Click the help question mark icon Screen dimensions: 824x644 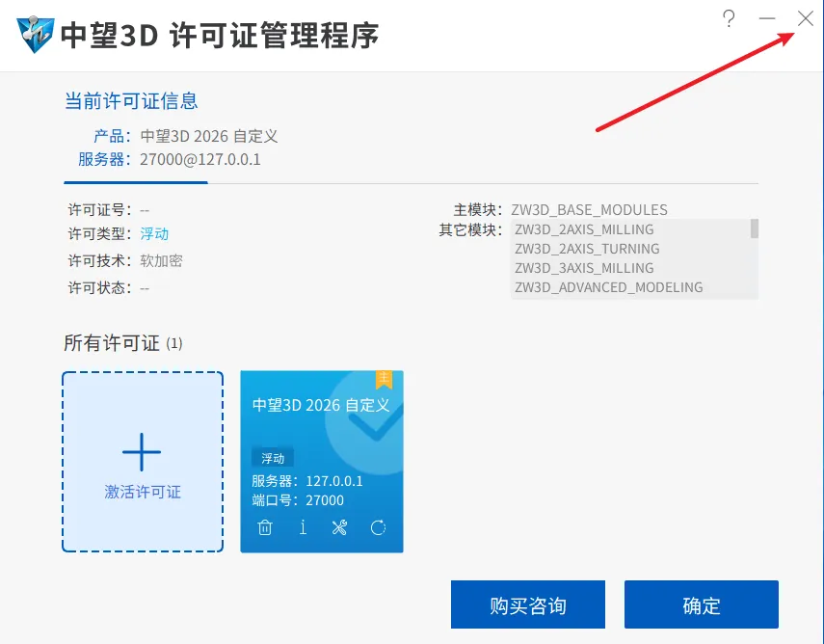pyautogui.click(x=729, y=19)
